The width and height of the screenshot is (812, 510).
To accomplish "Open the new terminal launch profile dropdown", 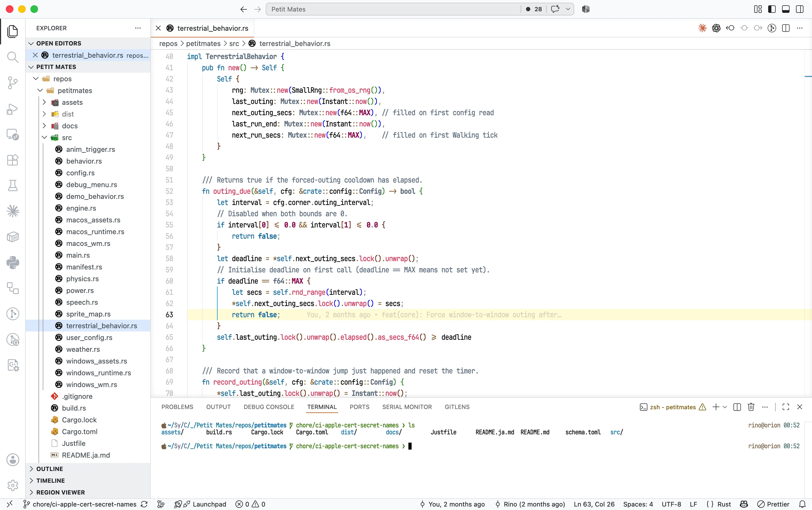I will 725,407.
